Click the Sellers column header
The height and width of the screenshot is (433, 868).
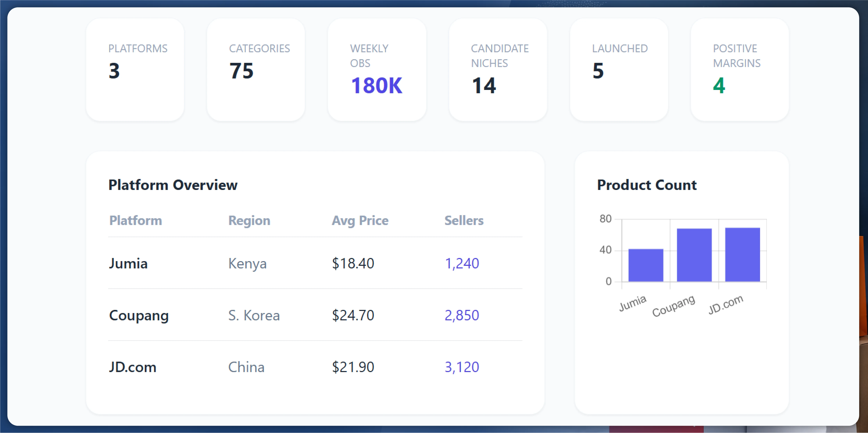(x=464, y=220)
